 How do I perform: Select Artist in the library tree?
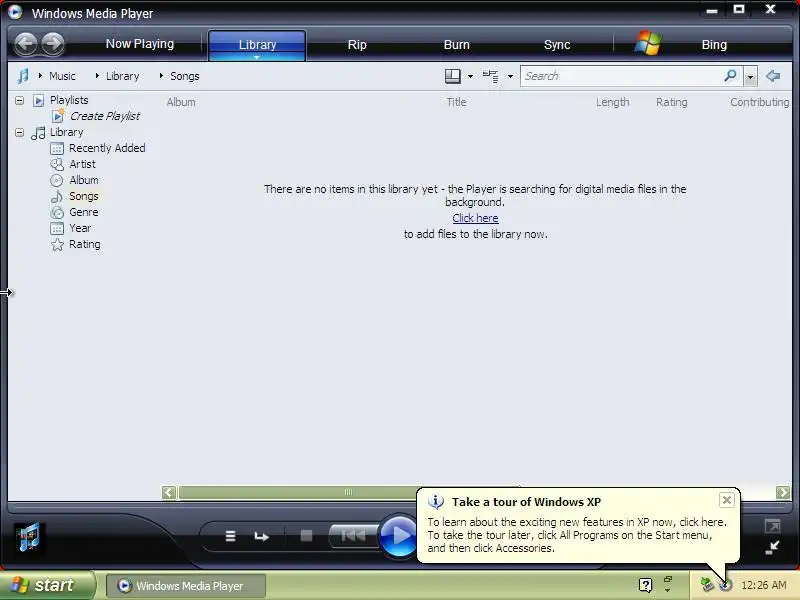point(82,164)
